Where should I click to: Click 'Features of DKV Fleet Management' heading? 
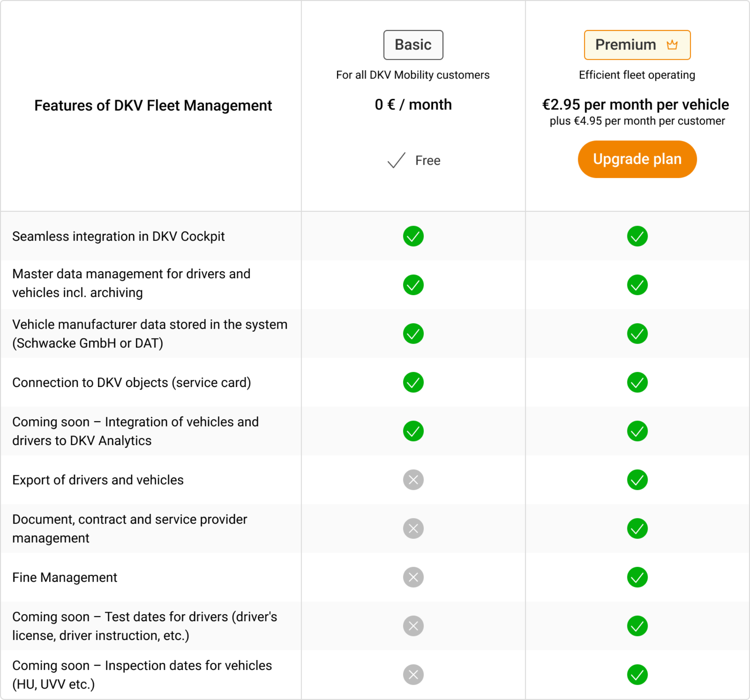coord(153,106)
